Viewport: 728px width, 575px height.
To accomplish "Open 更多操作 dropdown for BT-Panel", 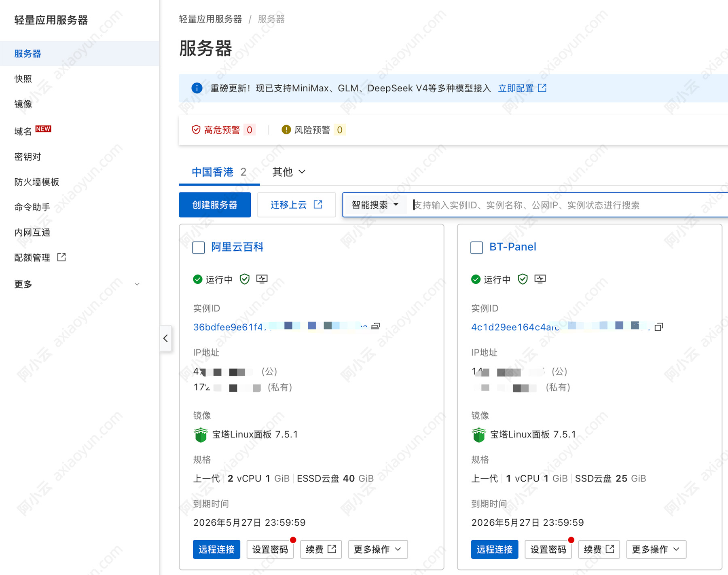I will 656,550.
